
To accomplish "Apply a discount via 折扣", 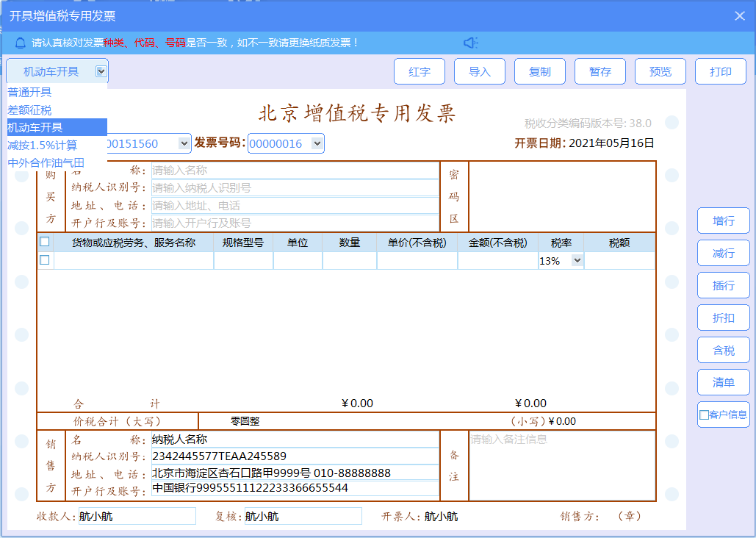I will click(723, 318).
